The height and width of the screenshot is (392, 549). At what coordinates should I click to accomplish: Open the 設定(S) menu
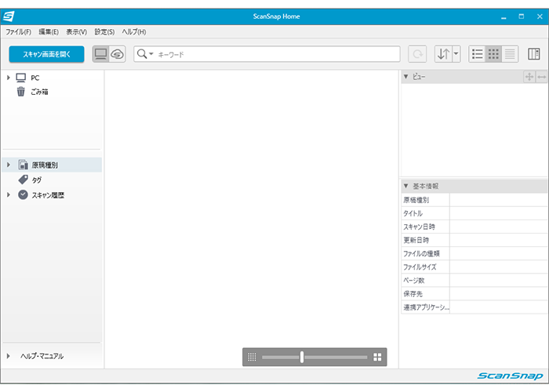click(104, 31)
